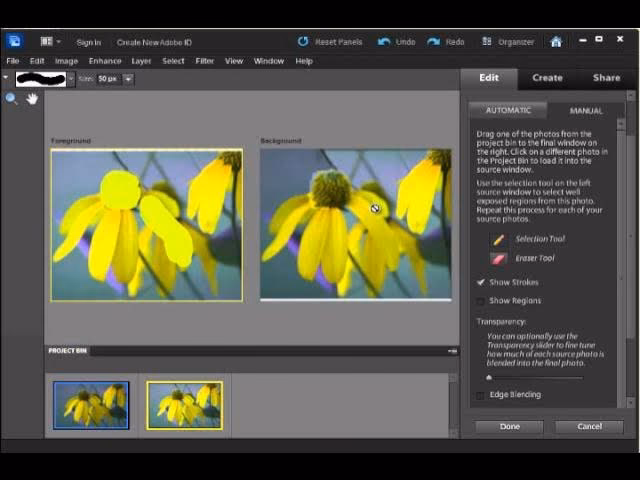Viewport: 640px width, 480px height.
Task: Click the instructions panel vertical scrollbar
Action: click(621, 261)
